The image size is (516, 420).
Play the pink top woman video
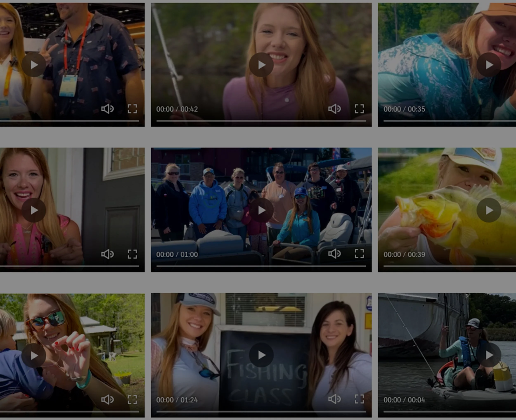coord(34,210)
